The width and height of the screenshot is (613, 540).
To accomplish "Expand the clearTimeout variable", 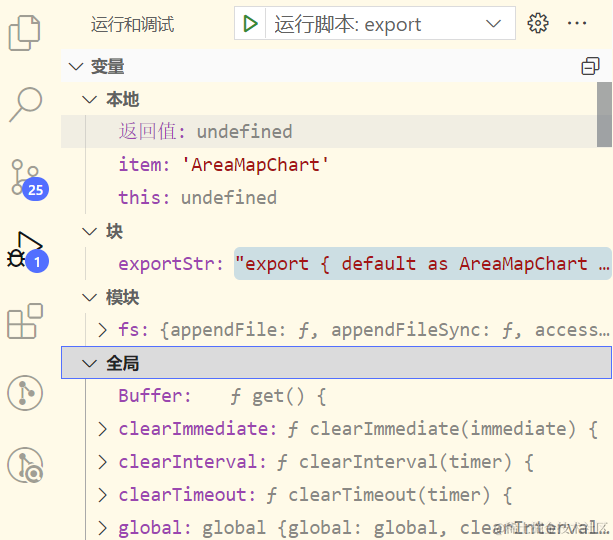I will [x=102, y=495].
